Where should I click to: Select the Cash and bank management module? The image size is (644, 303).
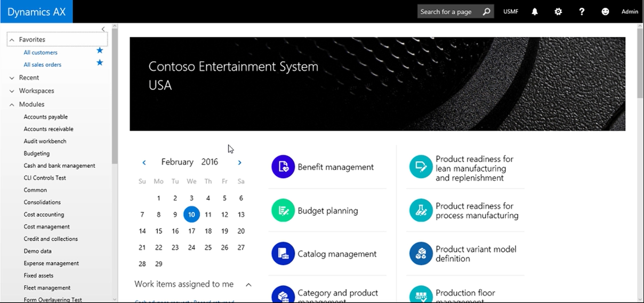59,166
